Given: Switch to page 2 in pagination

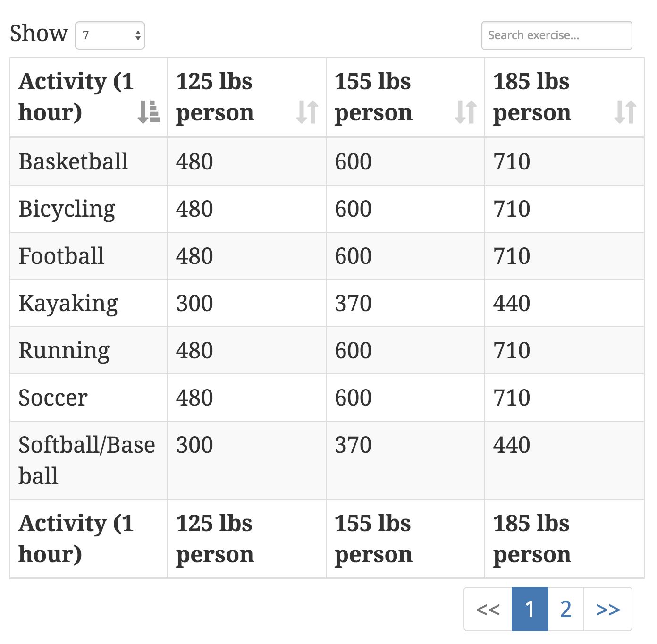Looking at the screenshot, I should pos(566,609).
